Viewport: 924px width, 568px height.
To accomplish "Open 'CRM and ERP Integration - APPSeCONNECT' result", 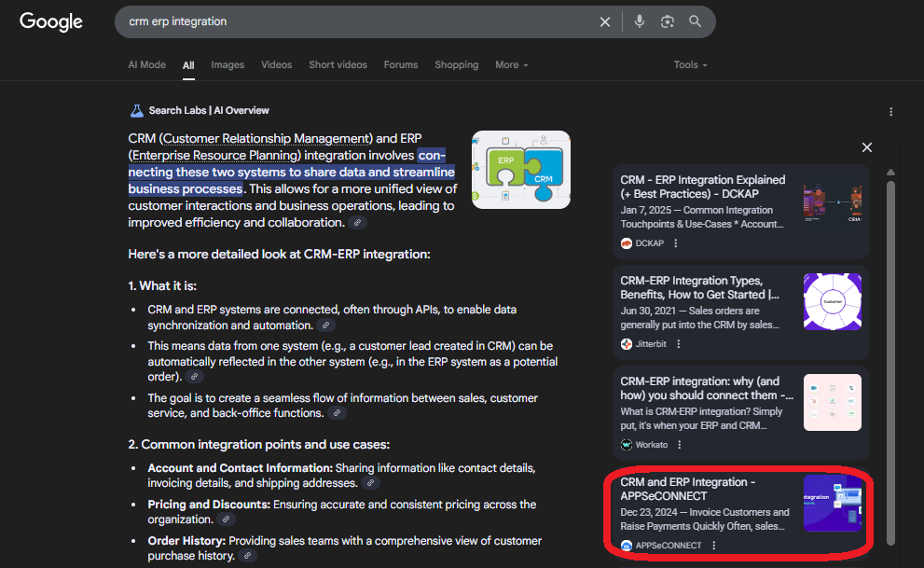I will (x=688, y=489).
